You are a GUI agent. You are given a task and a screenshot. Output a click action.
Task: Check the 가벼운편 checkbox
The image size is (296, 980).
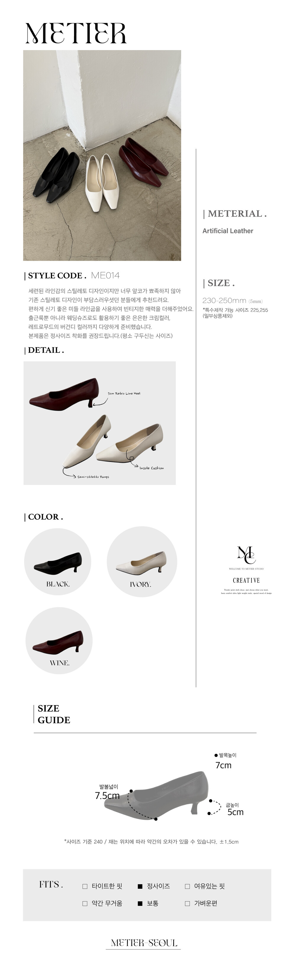pos(187,904)
